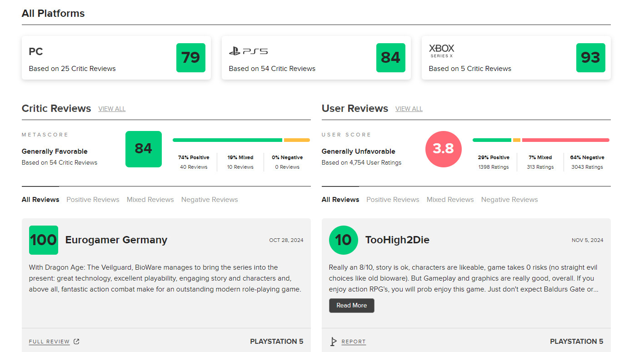
Task: Click the critic score distribution bar
Action: [241, 140]
